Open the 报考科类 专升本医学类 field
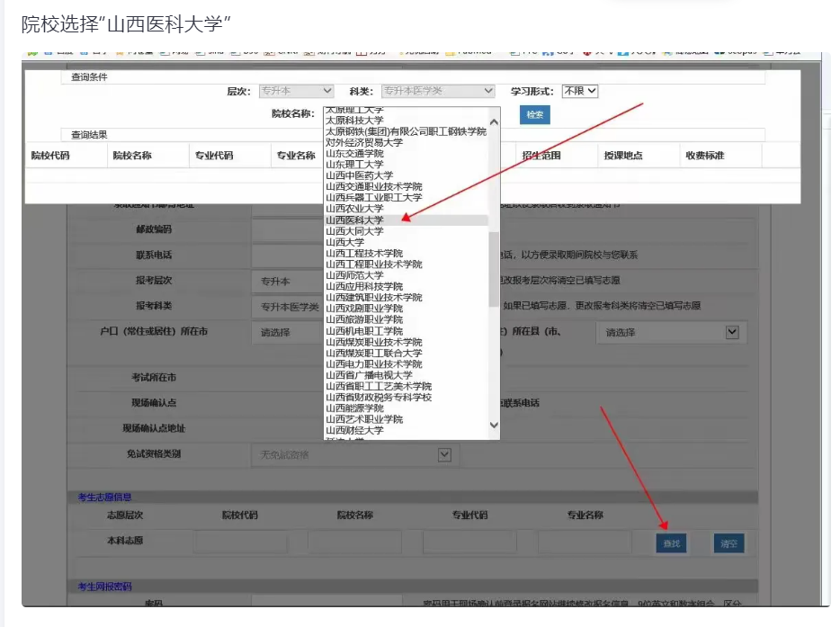This screenshot has width=840, height=627. [288, 307]
